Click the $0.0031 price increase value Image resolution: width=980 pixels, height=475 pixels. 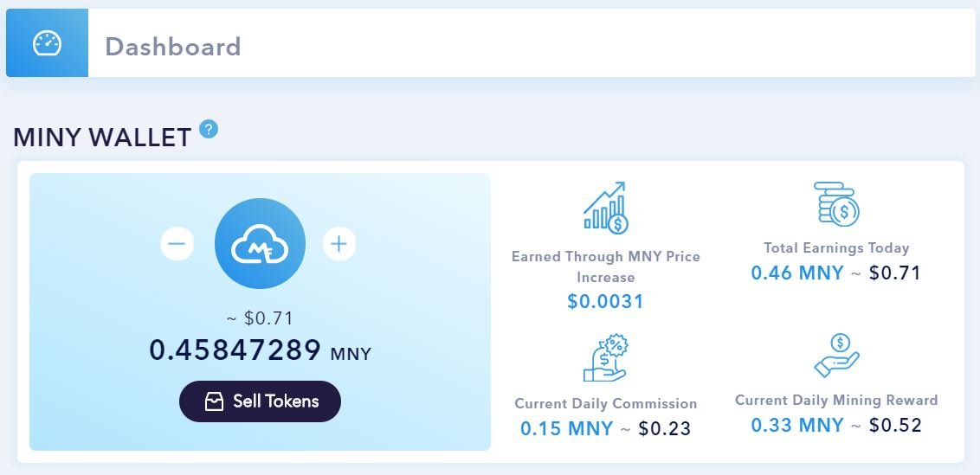(x=606, y=301)
